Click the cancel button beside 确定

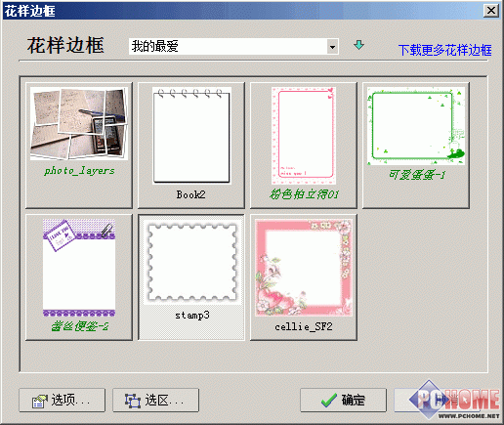click(x=437, y=401)
